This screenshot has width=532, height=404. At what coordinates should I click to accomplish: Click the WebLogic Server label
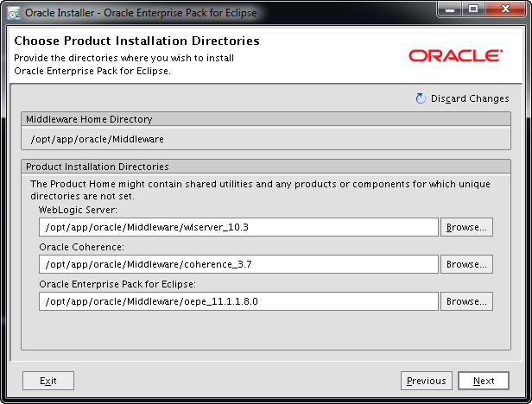tap(78, 210)
